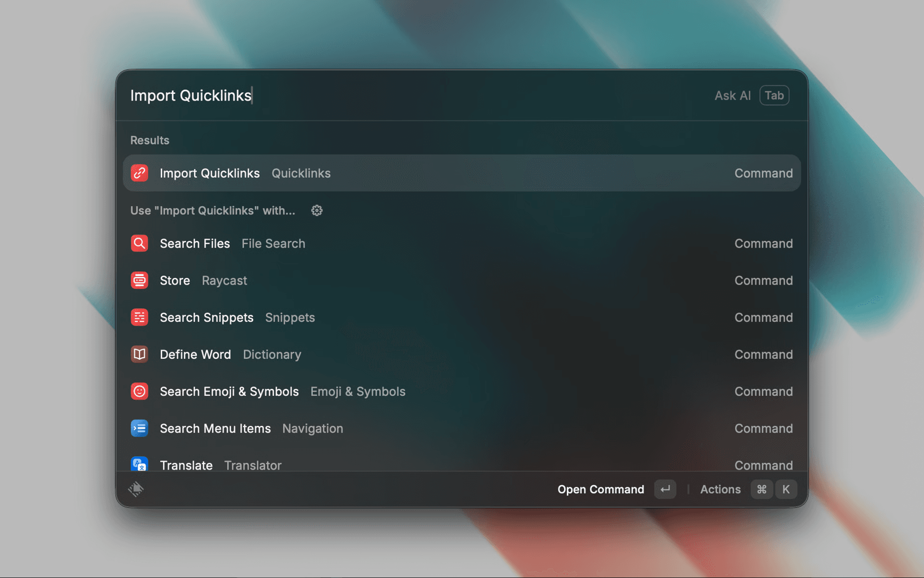The image size is (924, 578).
Task: Open the gear icon beside Use Import Quicklinks
Action: coord(317,210)
